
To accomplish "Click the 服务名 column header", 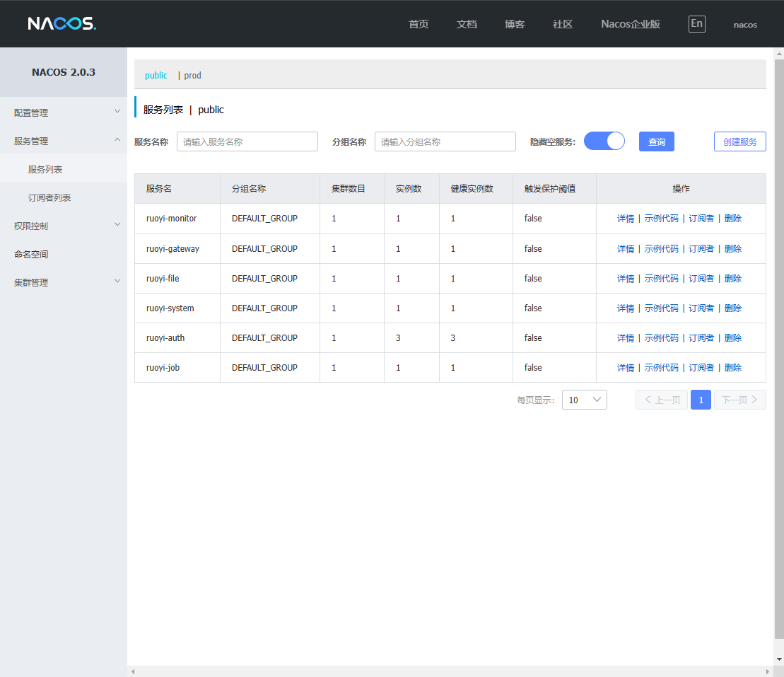I will coord(177,189).
